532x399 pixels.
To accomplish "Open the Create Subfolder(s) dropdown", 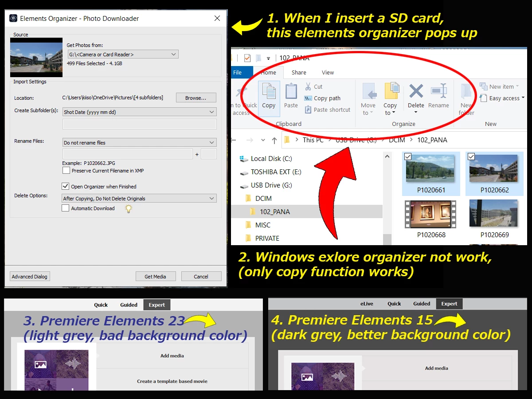I will [x=140, y=112].
